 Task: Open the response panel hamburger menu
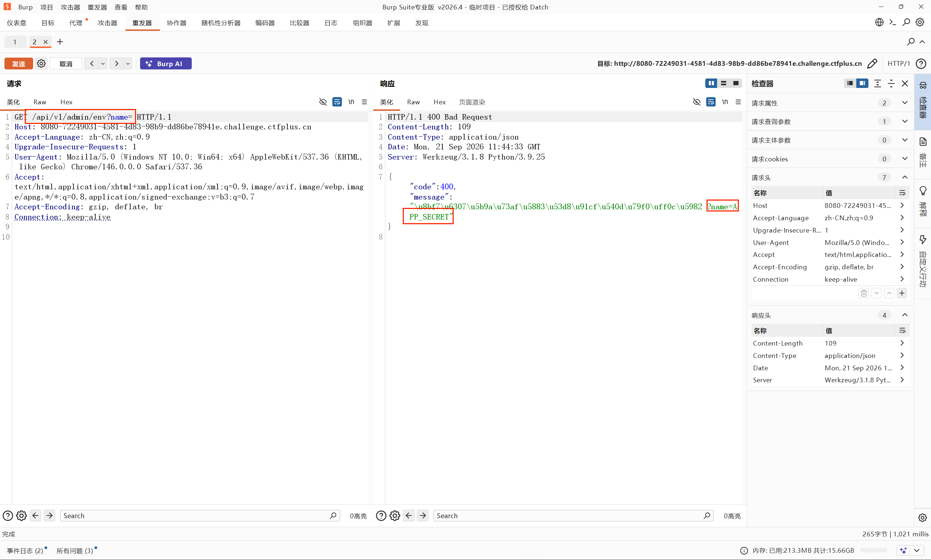point(738,102)
